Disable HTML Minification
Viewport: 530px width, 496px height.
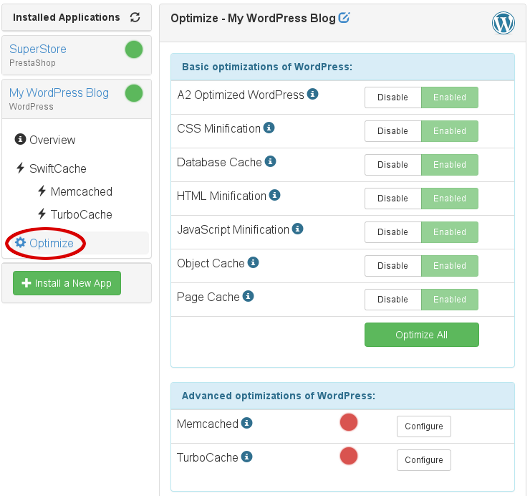(393, 198)
